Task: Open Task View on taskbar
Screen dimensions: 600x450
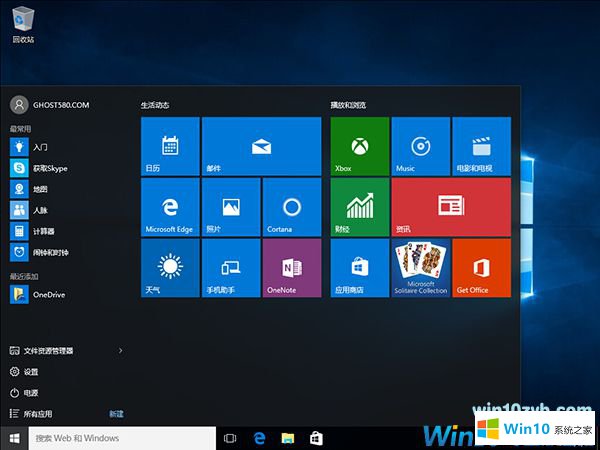Action: (230, 438)
